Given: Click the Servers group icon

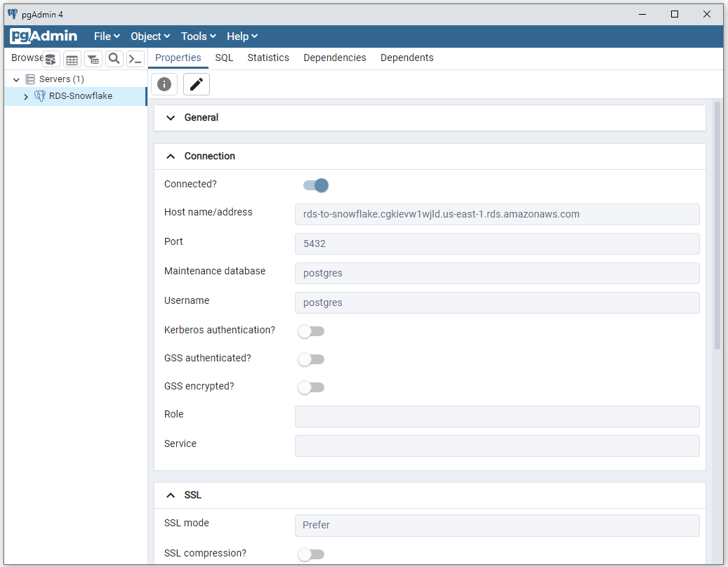Looking at the screenshot, I should pos(30,79).
